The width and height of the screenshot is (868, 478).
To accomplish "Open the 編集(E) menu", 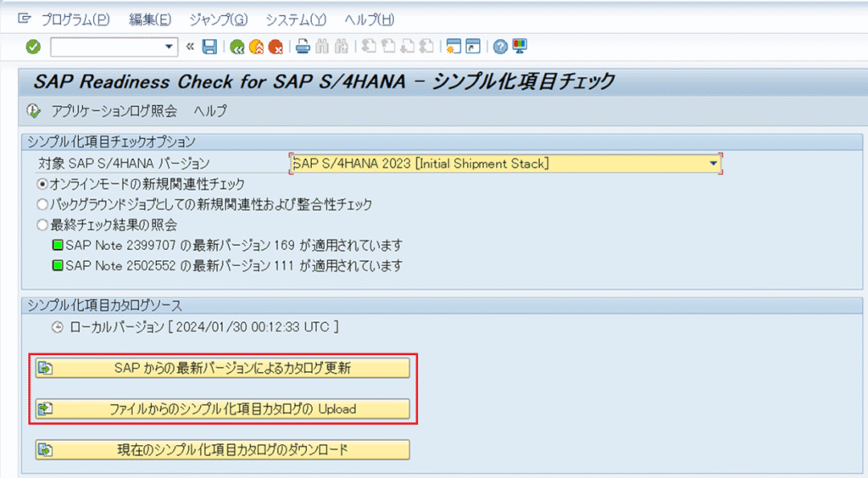I will (150, 20).
